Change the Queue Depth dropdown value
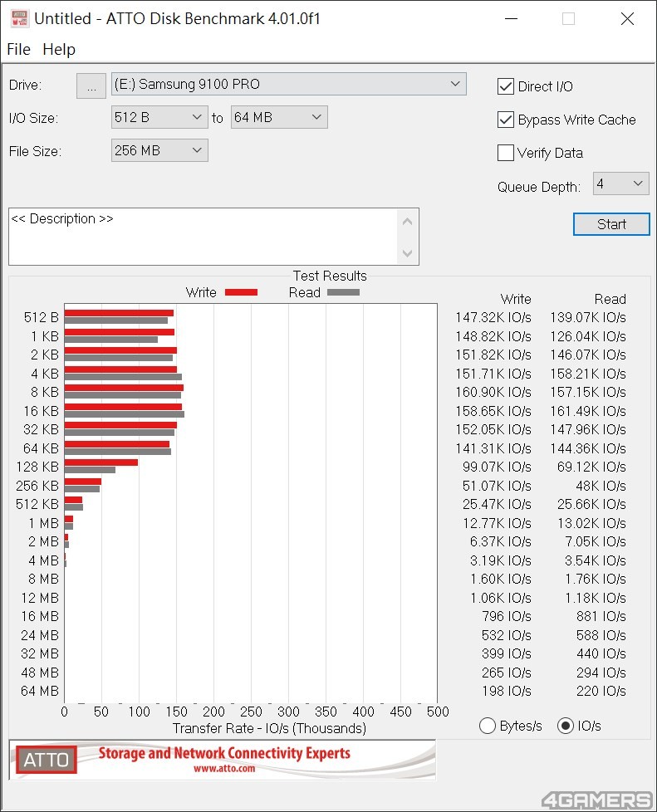 click(620, 183)
